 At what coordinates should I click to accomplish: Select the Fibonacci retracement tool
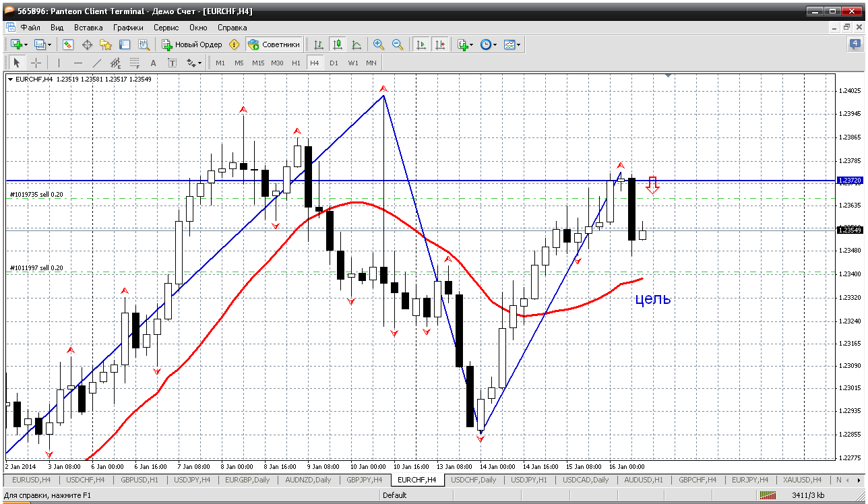tap(134, 63)
